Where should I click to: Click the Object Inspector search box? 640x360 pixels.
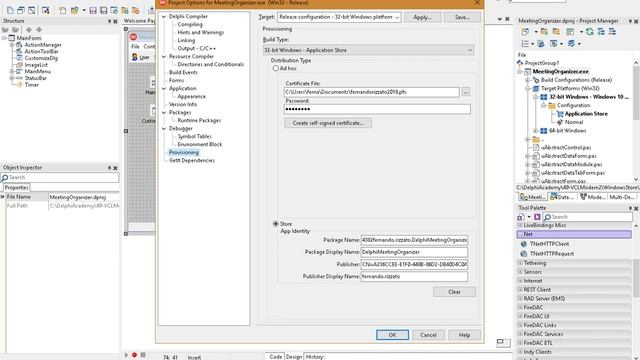point(60,178)
